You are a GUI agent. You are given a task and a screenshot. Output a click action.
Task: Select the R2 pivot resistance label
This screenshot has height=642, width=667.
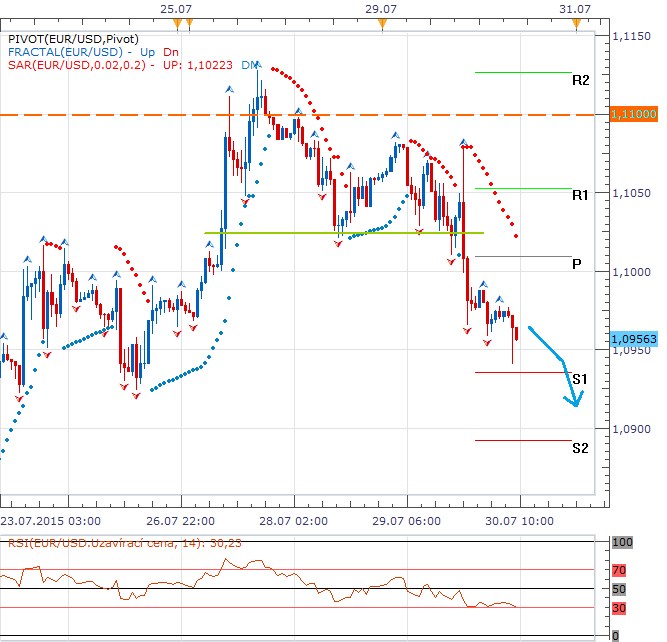[x=581, y=80]
